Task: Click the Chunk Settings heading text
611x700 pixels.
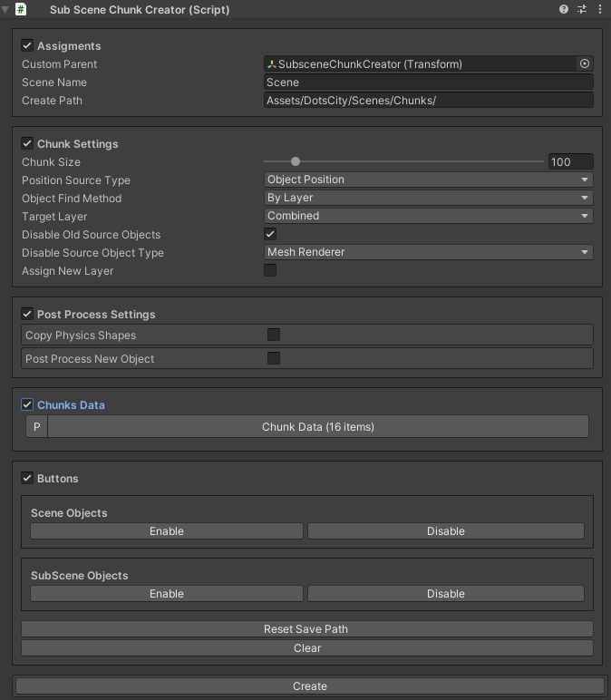Action: tap(78, 144)
